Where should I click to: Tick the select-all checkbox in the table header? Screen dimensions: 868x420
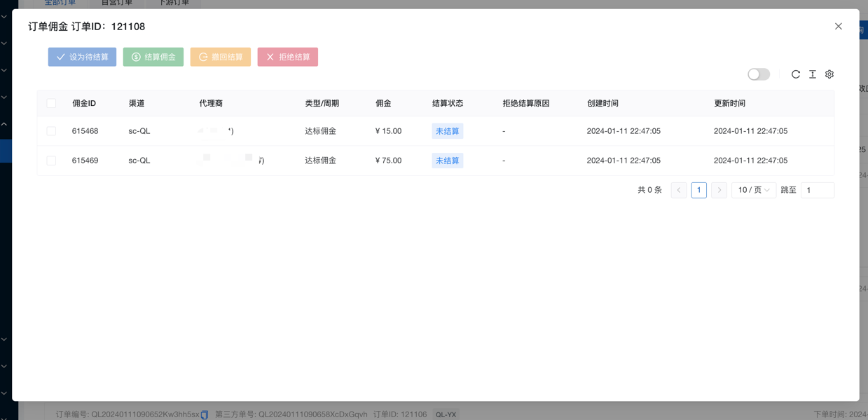51,103
